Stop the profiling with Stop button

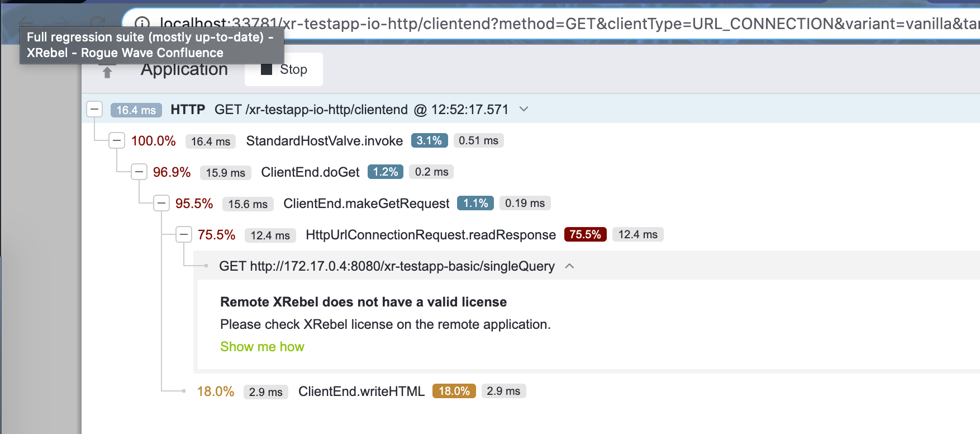[x=284, y=69]
